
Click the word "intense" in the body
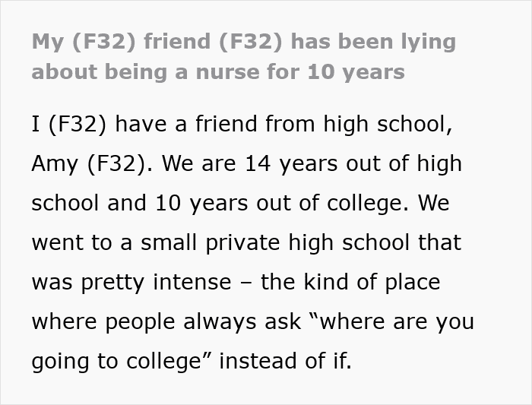point(193,282)
